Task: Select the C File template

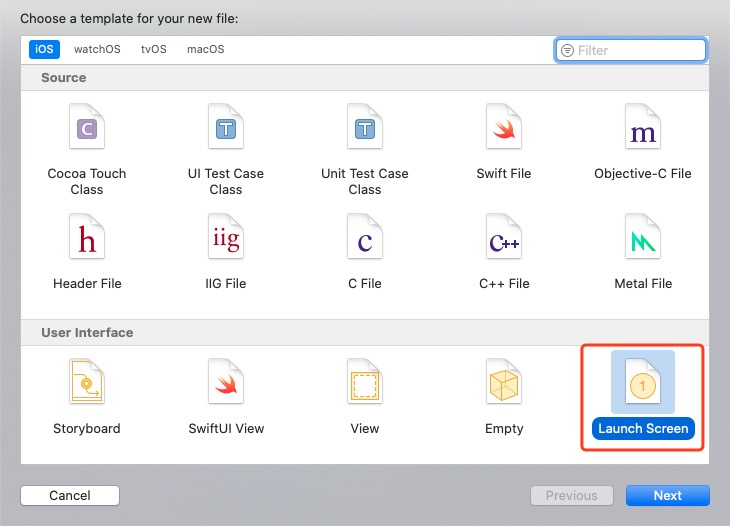Action: click(x=365, y=240)
